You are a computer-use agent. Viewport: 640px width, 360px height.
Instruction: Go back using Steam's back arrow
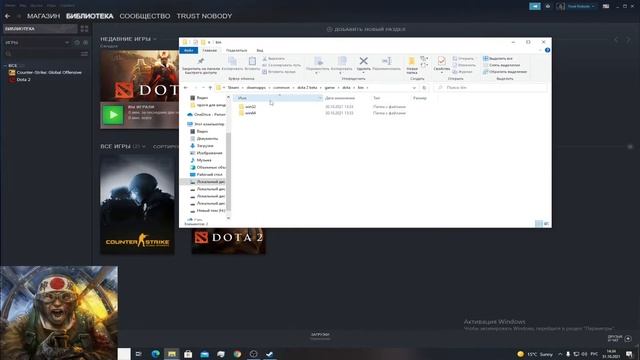click(x=7, y=16)
